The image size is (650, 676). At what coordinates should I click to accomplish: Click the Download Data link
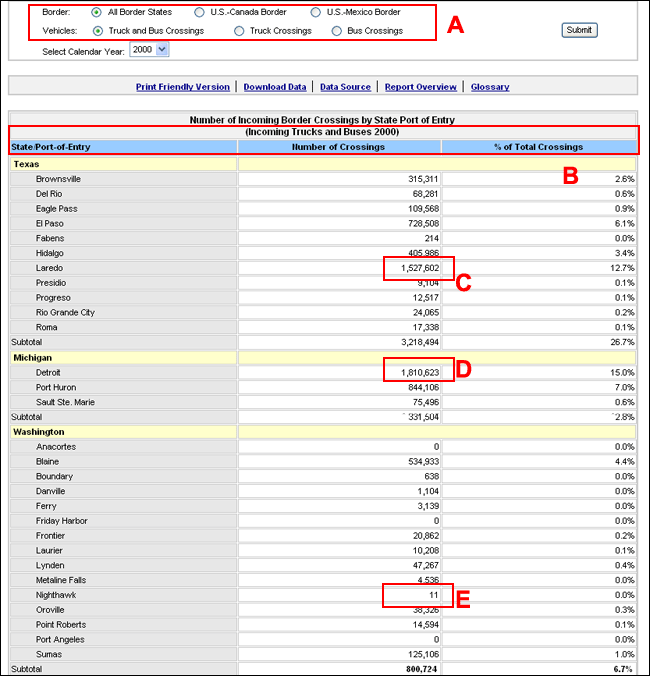coord(275,87)
